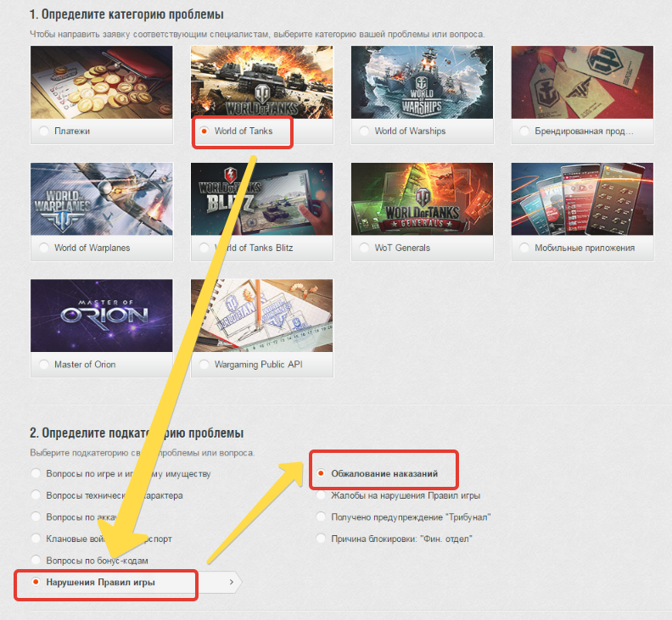Select the WoT Generals radio button

[364, 248]
